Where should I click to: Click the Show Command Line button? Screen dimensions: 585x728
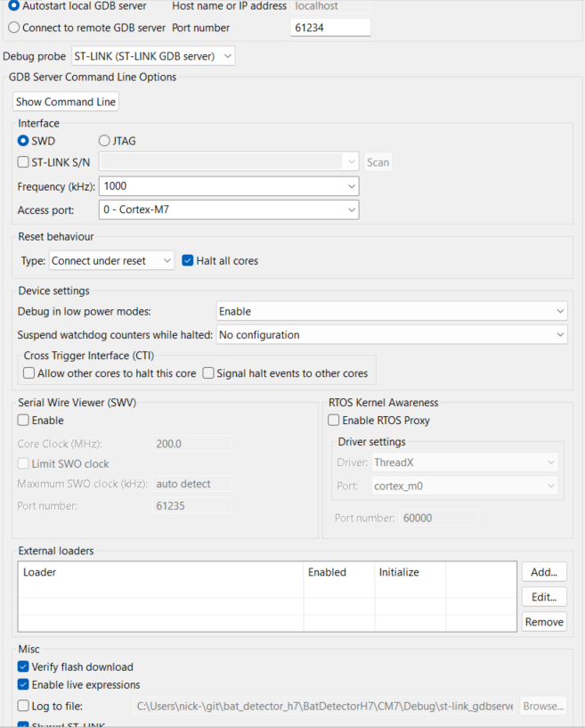pos(66,102)
